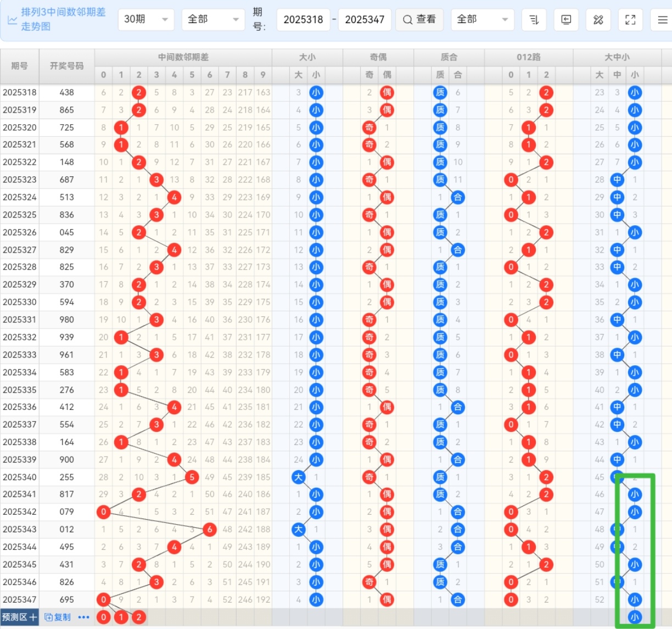Click the sort order icon button
672x629 pixels.
534,20
